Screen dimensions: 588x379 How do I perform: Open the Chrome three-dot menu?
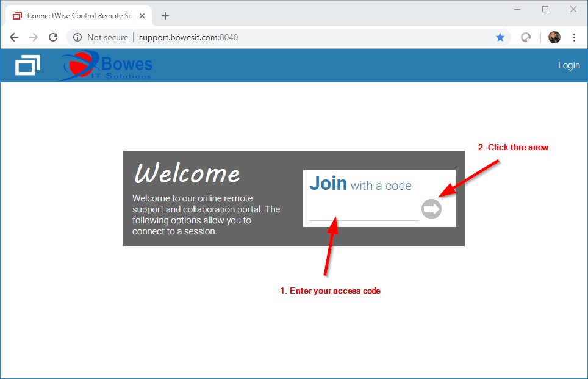pos(574,37)
